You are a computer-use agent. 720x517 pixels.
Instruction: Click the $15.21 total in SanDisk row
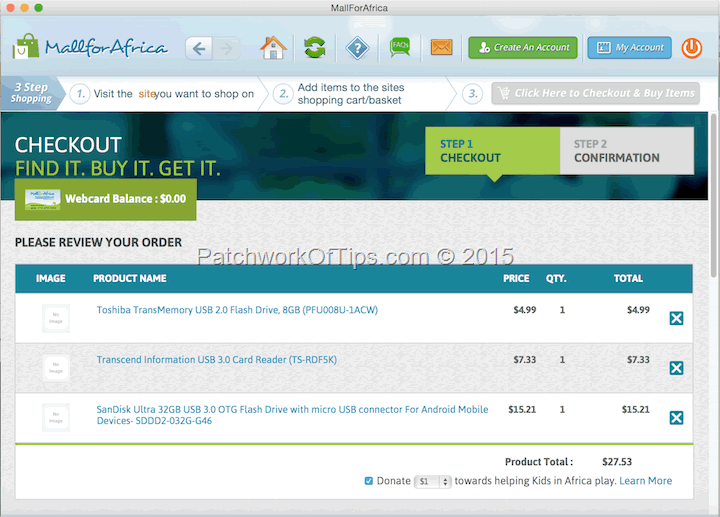pos(636,409)
